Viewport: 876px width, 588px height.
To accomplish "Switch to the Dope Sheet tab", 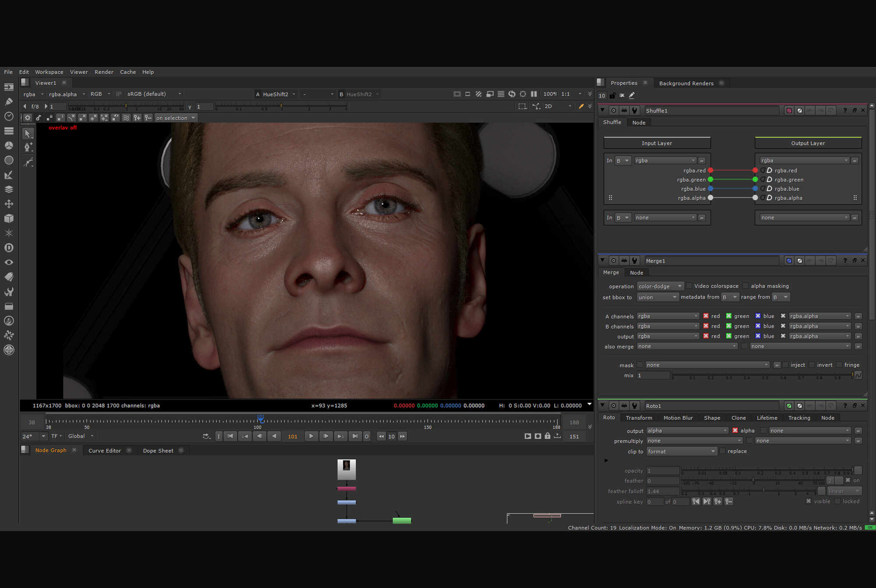I will [x=158, y=451].
